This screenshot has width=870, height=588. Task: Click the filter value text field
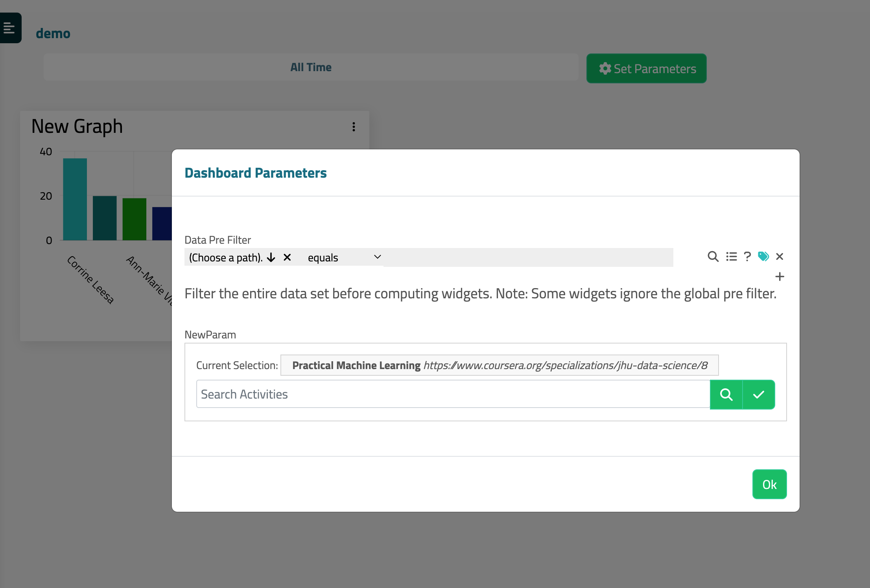528,257
